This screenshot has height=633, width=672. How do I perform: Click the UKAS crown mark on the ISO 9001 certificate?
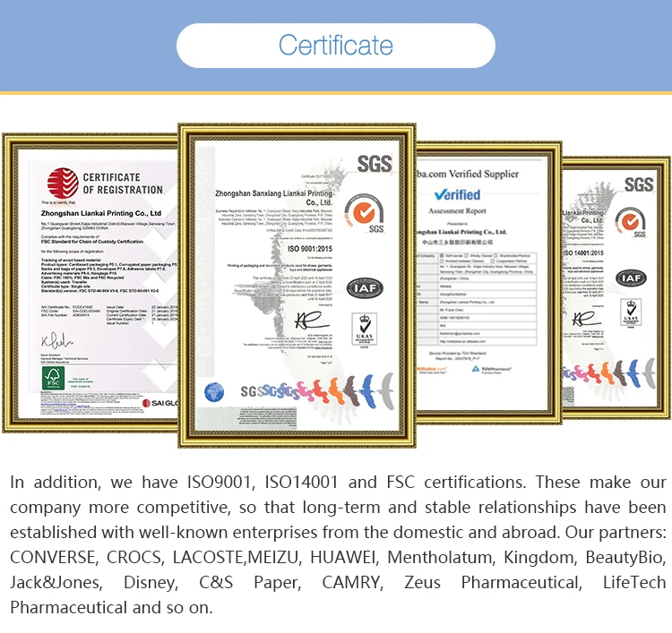pos(365,329)
